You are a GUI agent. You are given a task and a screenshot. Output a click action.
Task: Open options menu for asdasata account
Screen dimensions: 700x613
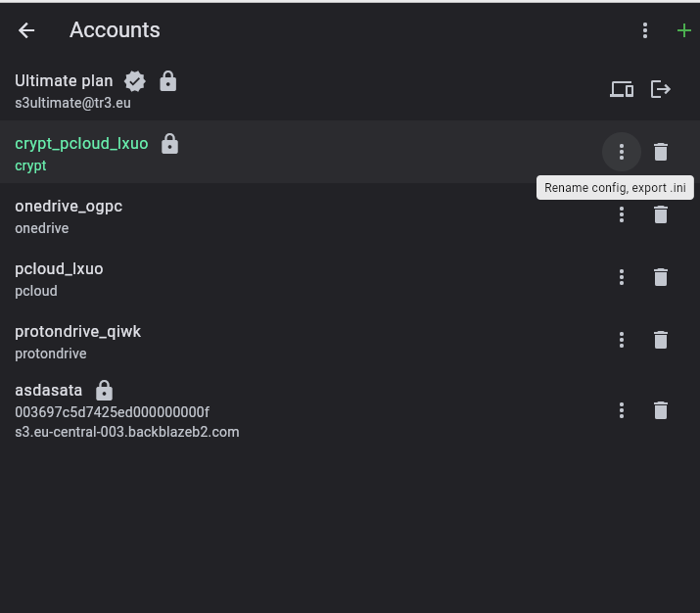pos(622,410)
